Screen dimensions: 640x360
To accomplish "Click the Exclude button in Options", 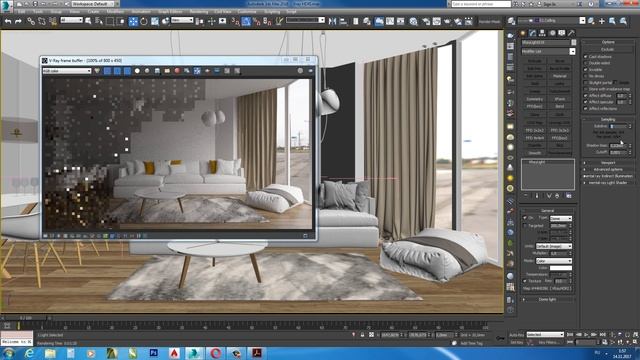I will [608, 49].
